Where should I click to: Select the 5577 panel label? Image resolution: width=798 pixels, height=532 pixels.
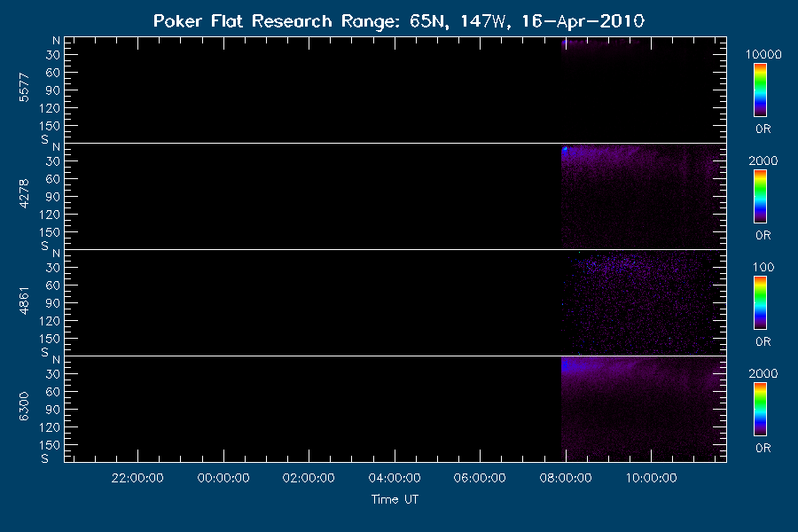pos(24,88)
